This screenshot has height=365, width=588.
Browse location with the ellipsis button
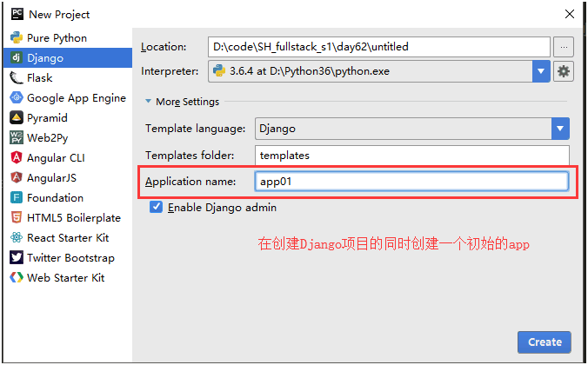(564, 47)
